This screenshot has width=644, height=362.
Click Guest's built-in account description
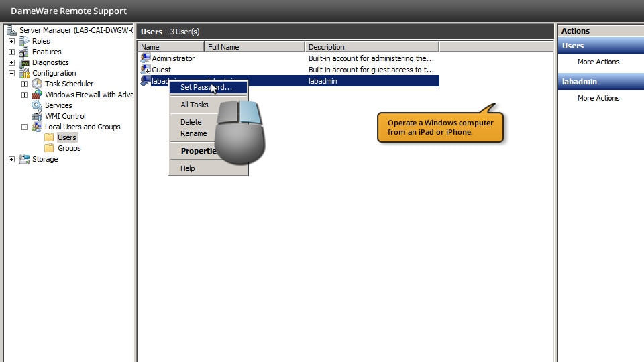pyautogui.click(x=371, y=70)
